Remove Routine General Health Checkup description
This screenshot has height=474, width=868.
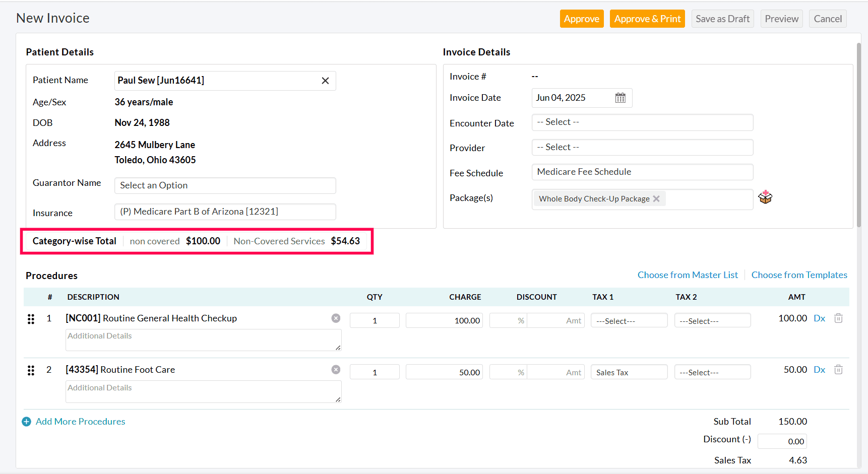click(336, 318)
